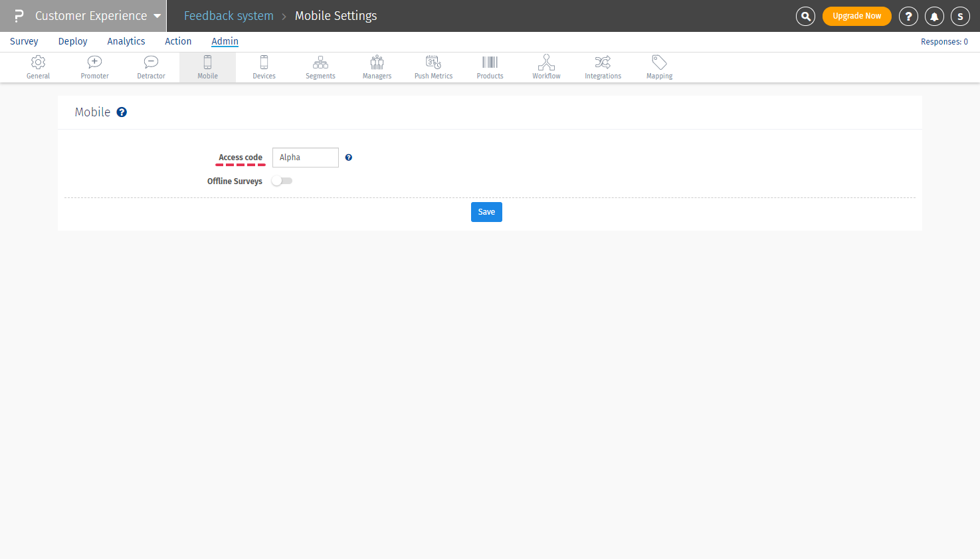
Task: Click the help icon beside Mobile heading
Action: (122, 112)
